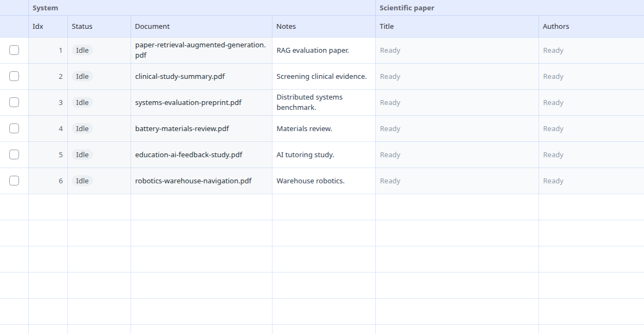Select the Idx column header
644x334 pixels.
pos(48,26)
